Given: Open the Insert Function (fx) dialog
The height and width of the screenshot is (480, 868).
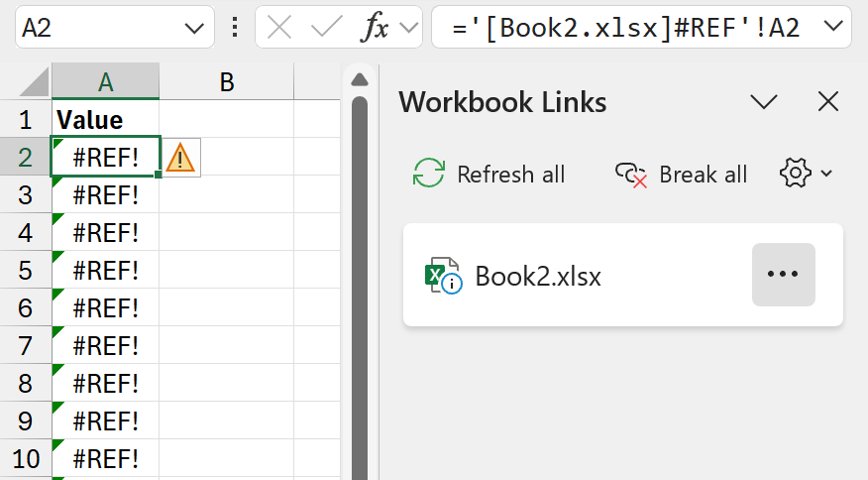Looking at the screenshot, I should [374, 28].
